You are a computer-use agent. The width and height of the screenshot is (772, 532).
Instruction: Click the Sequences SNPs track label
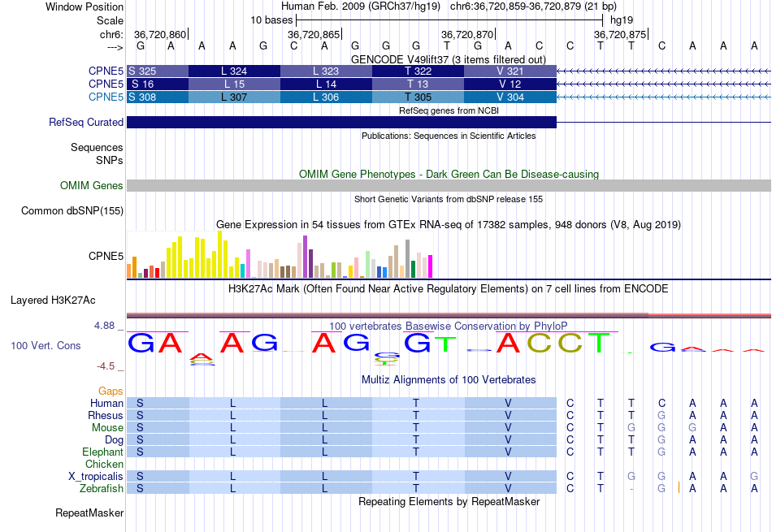97,154
